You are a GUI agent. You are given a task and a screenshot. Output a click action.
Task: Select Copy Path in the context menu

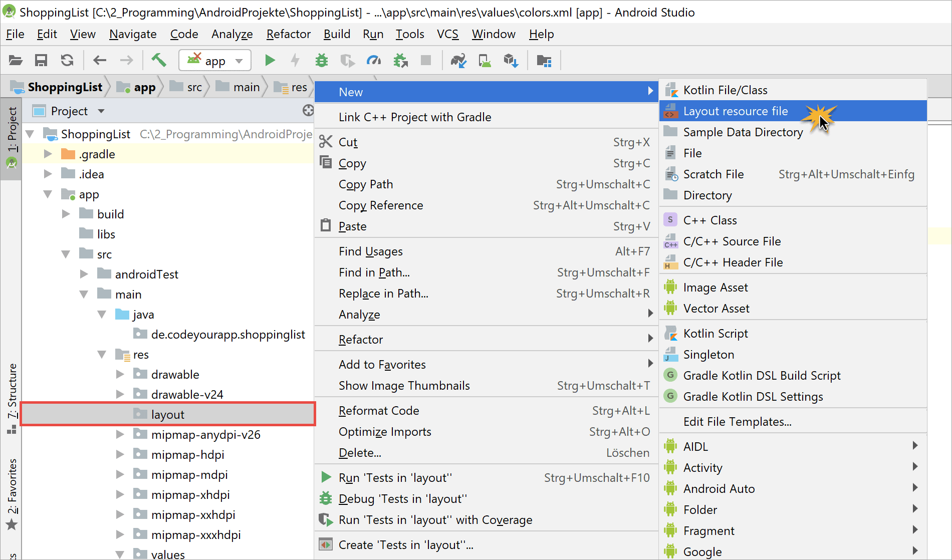coord(486,184)
